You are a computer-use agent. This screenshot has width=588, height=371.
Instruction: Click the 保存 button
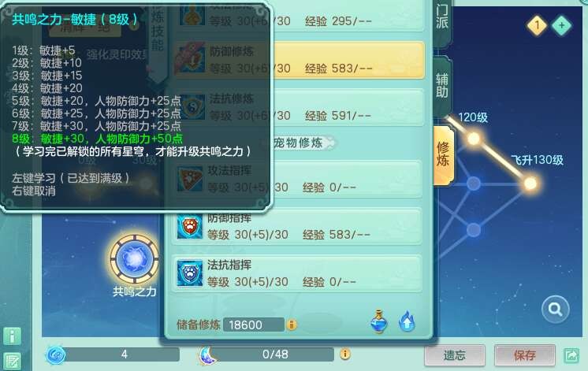(525, 355)
